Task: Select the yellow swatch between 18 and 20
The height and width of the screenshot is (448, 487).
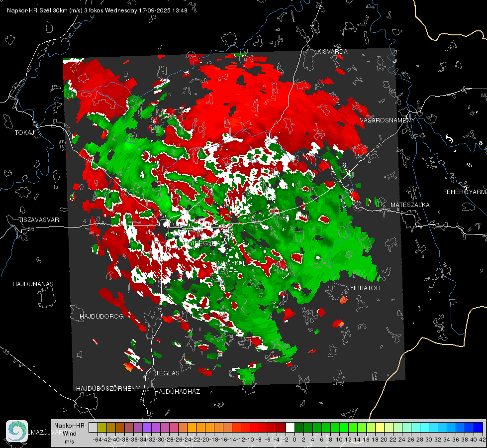Action: [380, 428]
